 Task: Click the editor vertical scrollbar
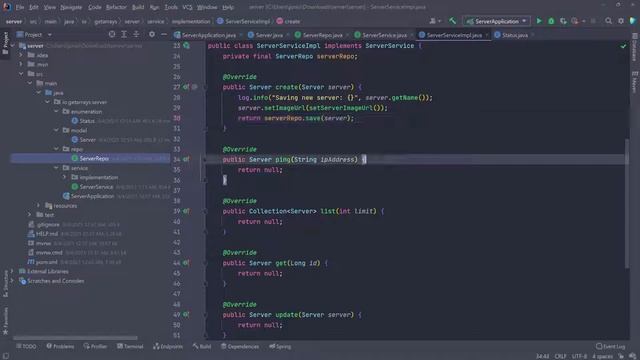(627, 203)
